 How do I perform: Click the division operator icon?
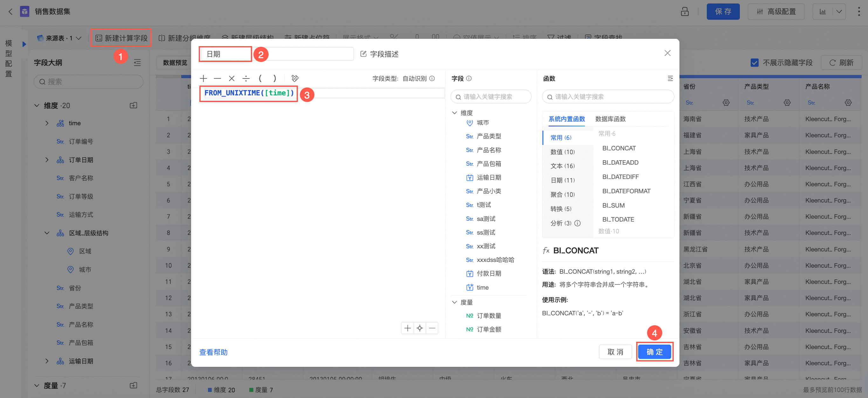(246, 79)
